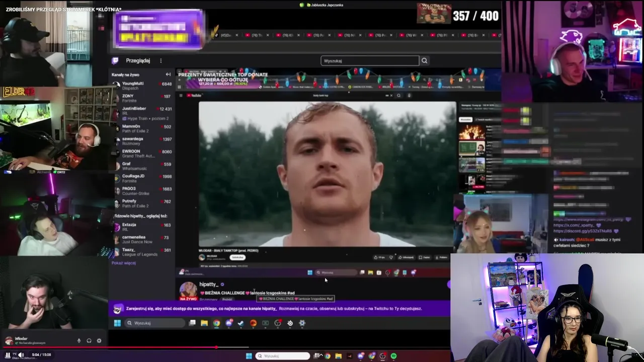644x362 pixels.
Task: Focus the Twitch Wyszukaj search field
Action: click(370, 61)
